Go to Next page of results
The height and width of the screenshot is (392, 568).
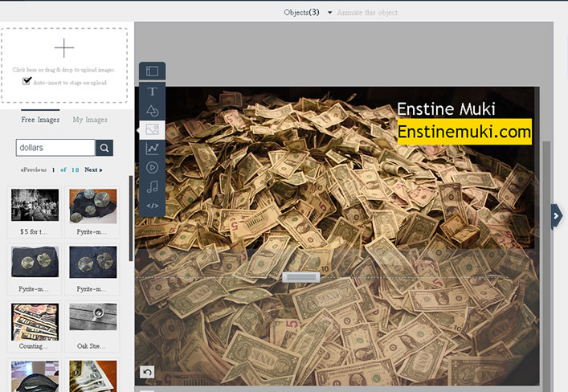[x=93, y=169]
